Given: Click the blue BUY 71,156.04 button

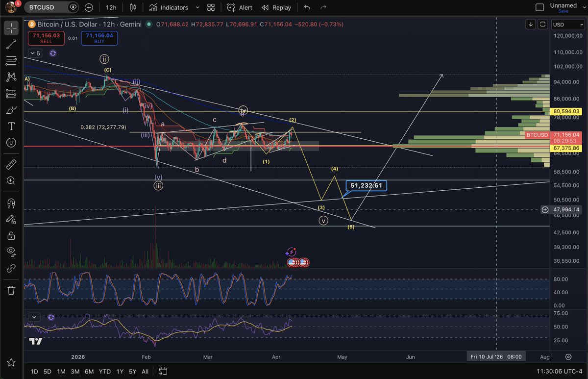Looking at the screenshot, I should click(x=99, y=38).
